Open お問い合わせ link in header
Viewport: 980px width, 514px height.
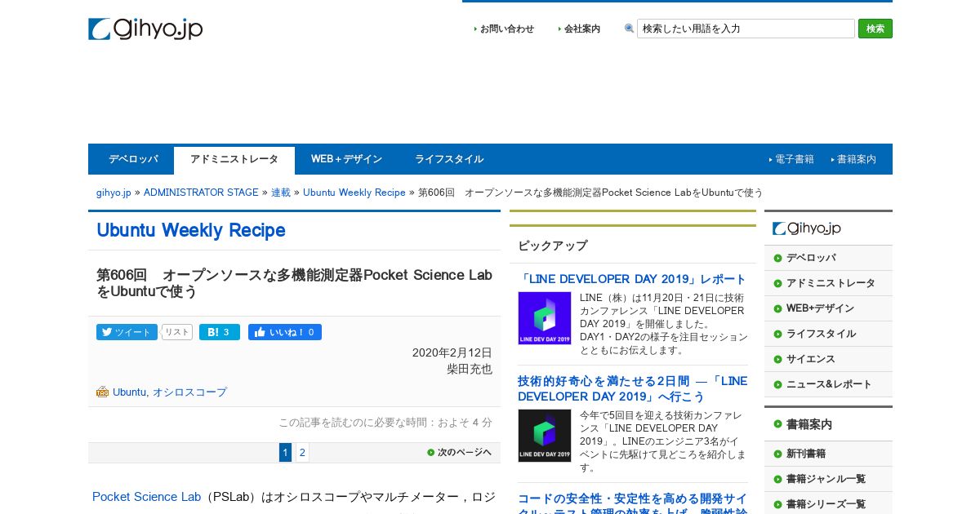coord(507,29)
